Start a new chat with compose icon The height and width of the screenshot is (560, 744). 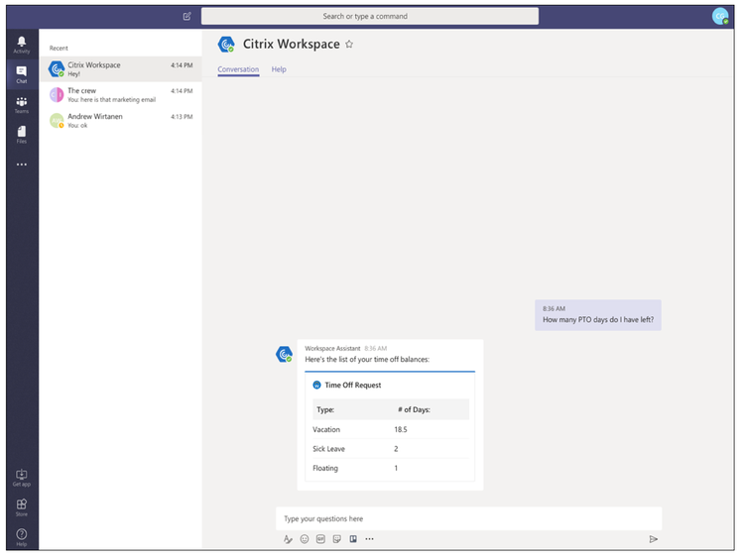(x=186, y=16)
